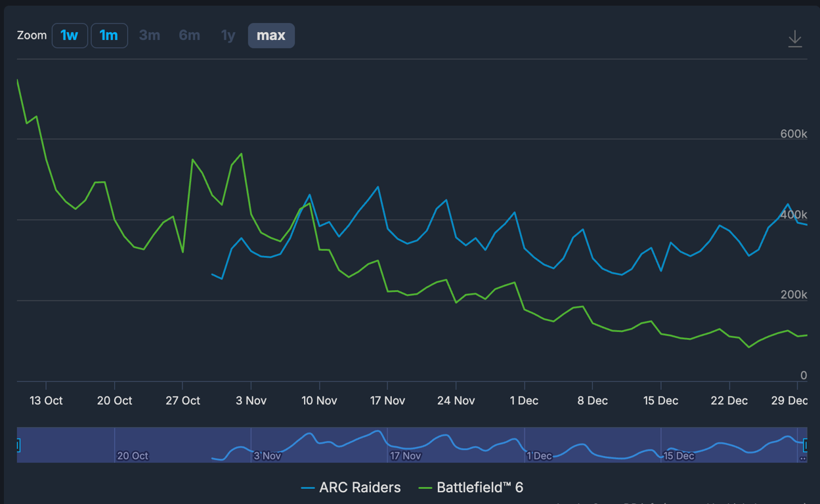
Task: Click the 10 Nov x-axis label
Action: pyautogui.click(x=319, y=400)
